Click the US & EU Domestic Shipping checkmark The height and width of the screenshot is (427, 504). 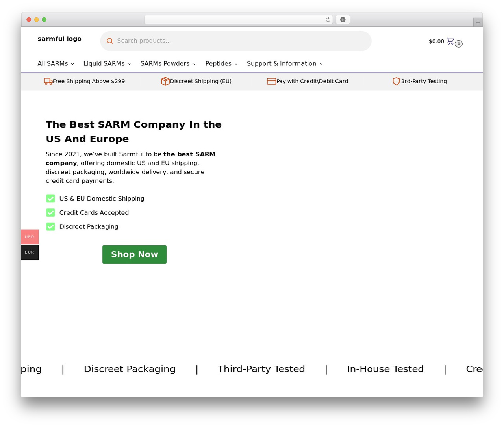click(x=50, y=199)
